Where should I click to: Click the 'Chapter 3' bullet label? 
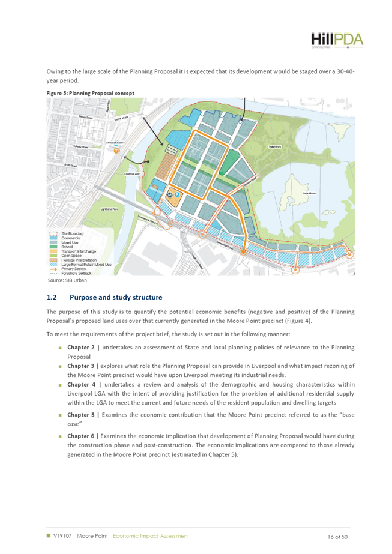[81, 366]
